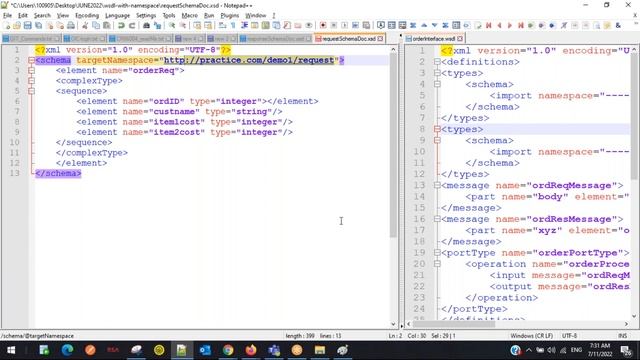Click the Stop Recording macro icon
The image size is (640, 360).
[x=334, y=25]
